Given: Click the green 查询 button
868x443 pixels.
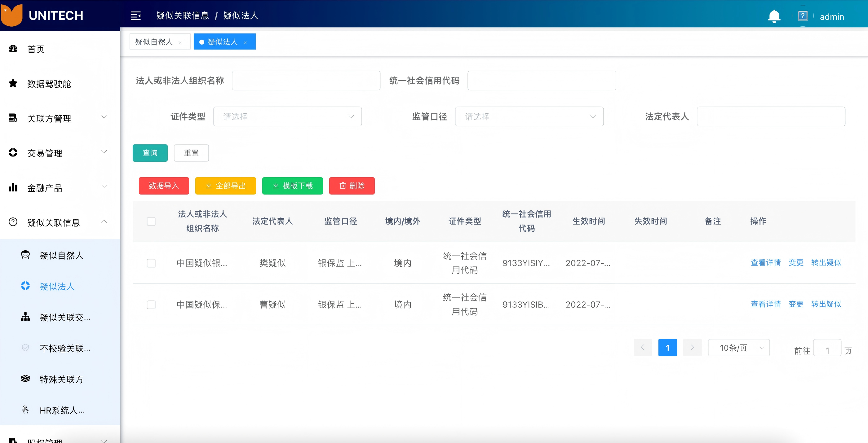Looking at the screenshot, I should coord(150,153).
